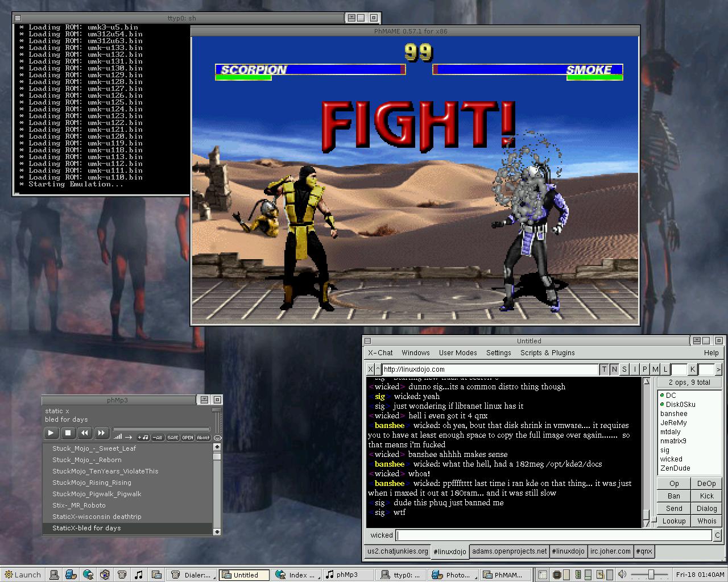The width and height of the screenshot is (728, 582).
Task: Click phMp3 playlist scroll-down arrow
Action: coord(217,531)
